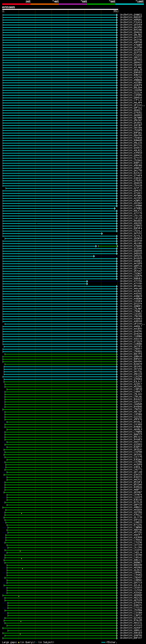Select hit UniRef100_Q4TUS2

131,233
